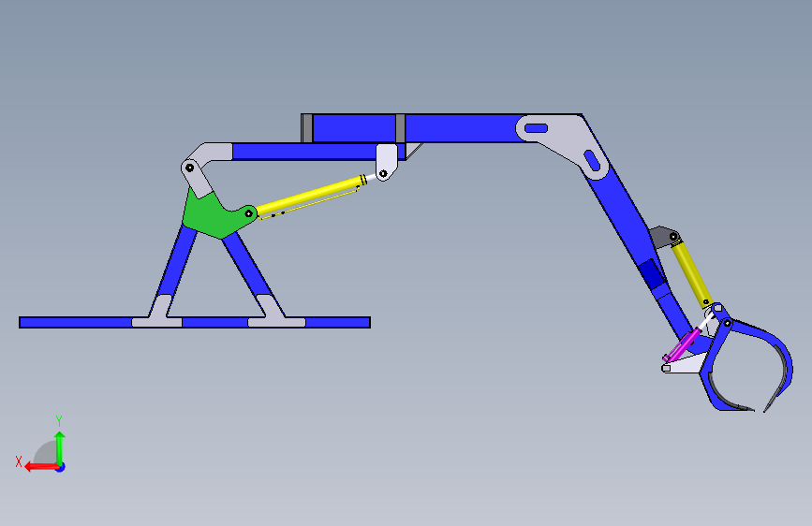Select the pivot pin on the green plate
The width and height of the screenshot is (812, 526).
[x=248, y=213]
